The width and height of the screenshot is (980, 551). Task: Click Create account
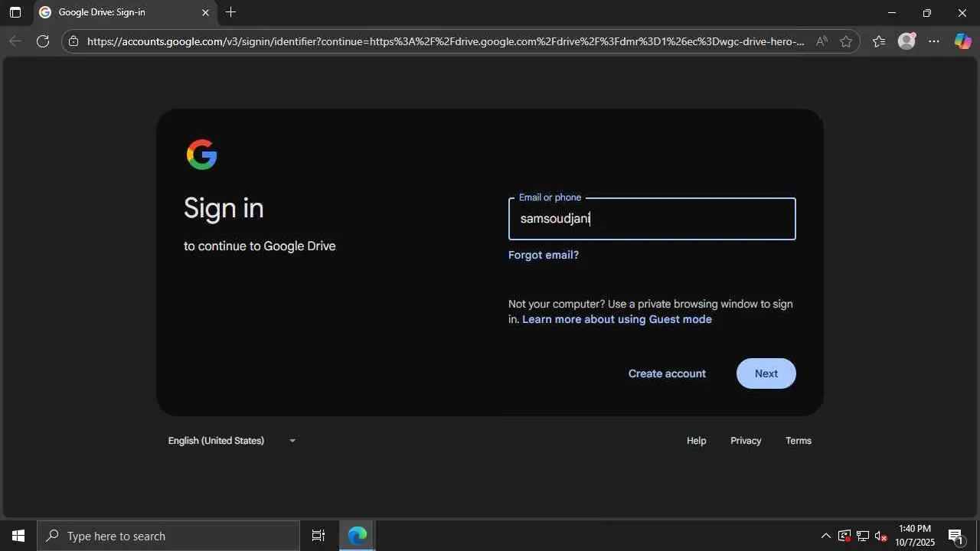point(667,373)
